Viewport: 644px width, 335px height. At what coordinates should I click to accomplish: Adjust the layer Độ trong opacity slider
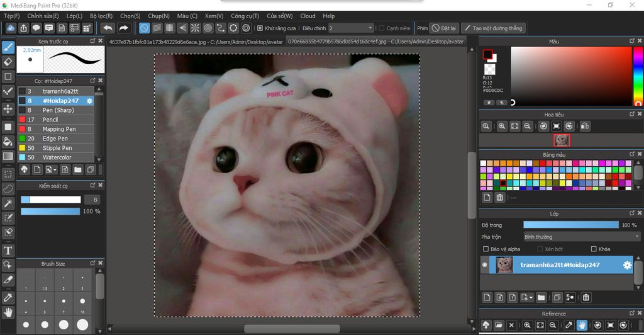571,225
